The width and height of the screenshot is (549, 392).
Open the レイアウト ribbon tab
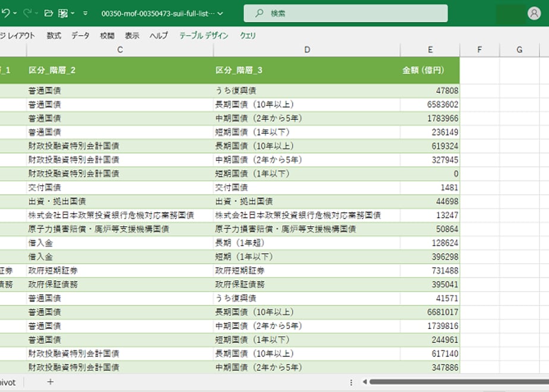[x=17, y=36]
